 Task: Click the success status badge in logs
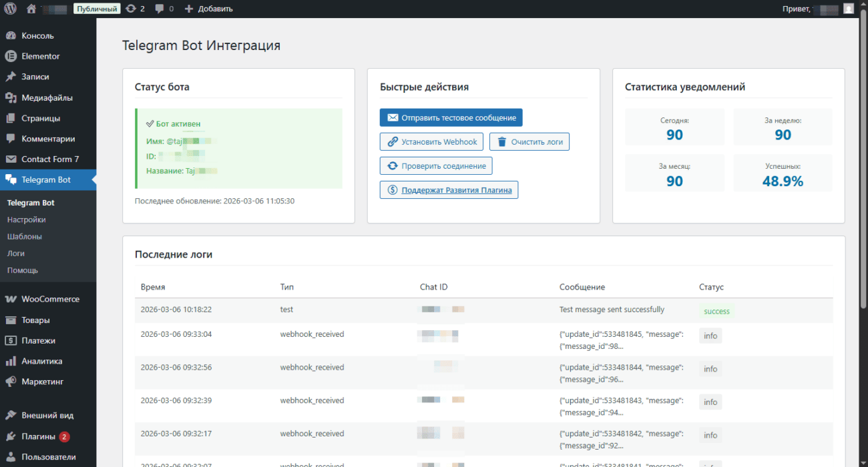point(716,311)
